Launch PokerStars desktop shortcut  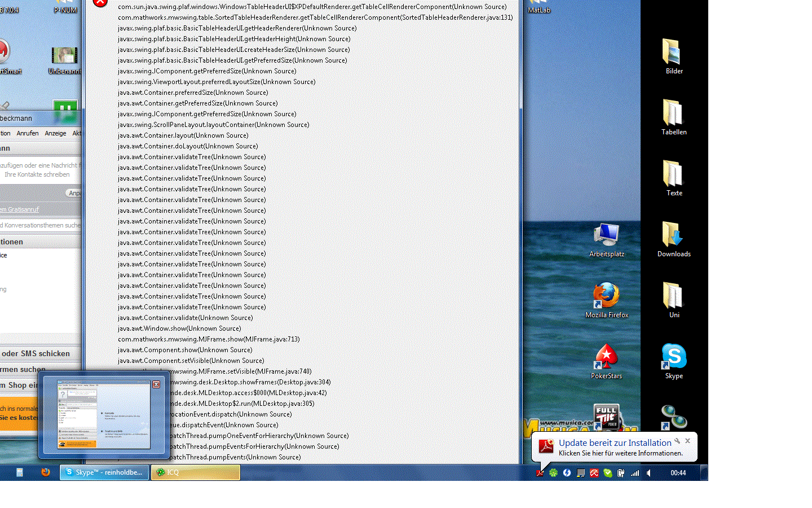(x=606, y=358)
